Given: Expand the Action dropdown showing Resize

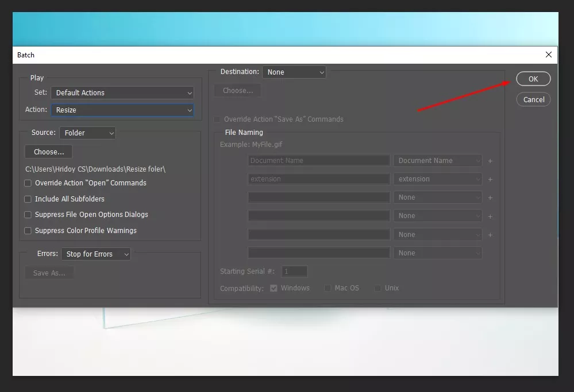Looking at the screenshot, I should click(x=122, y=110).
